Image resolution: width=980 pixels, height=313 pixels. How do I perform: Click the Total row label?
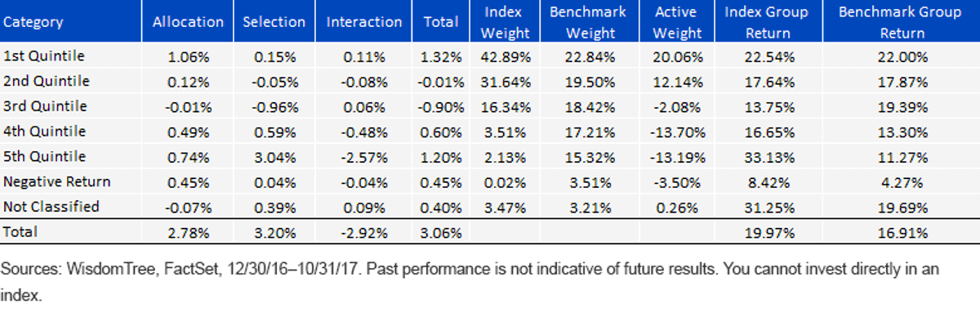point(20,232)
